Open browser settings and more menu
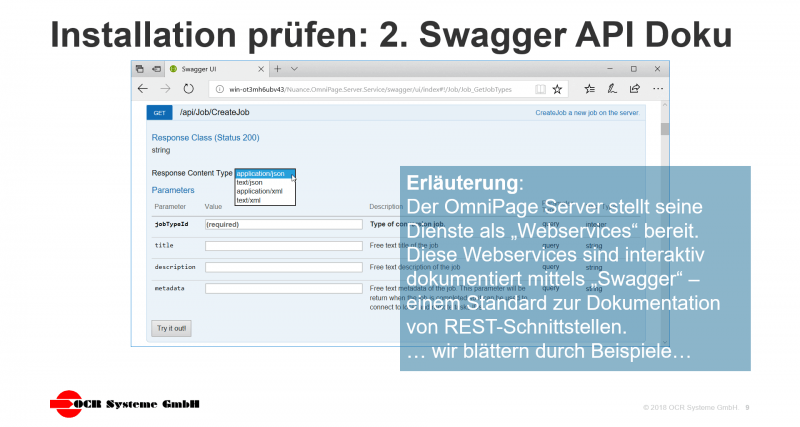The width and height of the screenshot is (800, 427). pos(658,89)
